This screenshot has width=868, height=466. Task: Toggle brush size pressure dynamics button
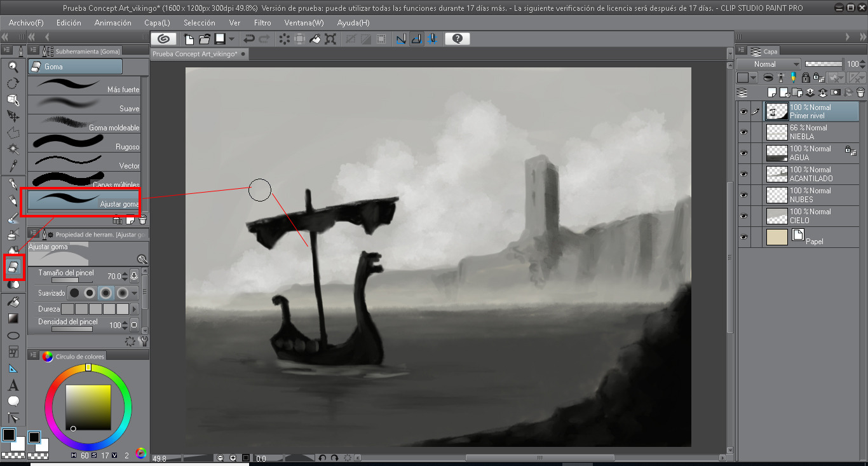coord(134,276)
